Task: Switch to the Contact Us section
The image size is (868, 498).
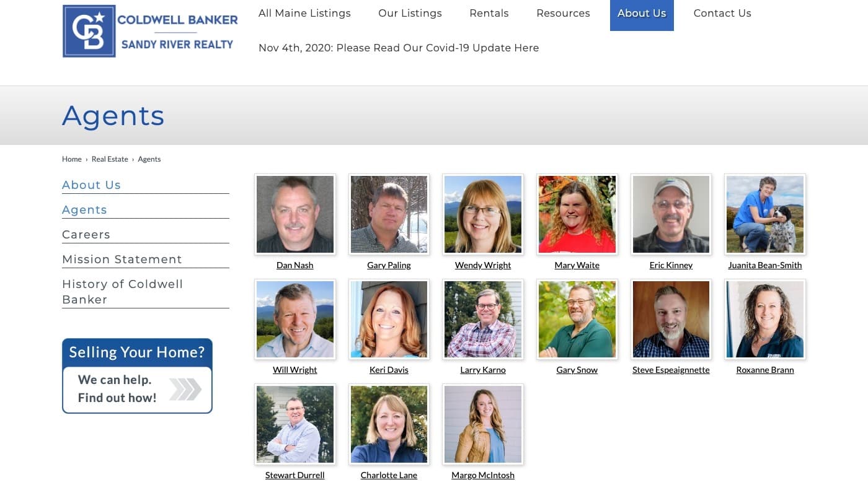Action: click(722, 13)
